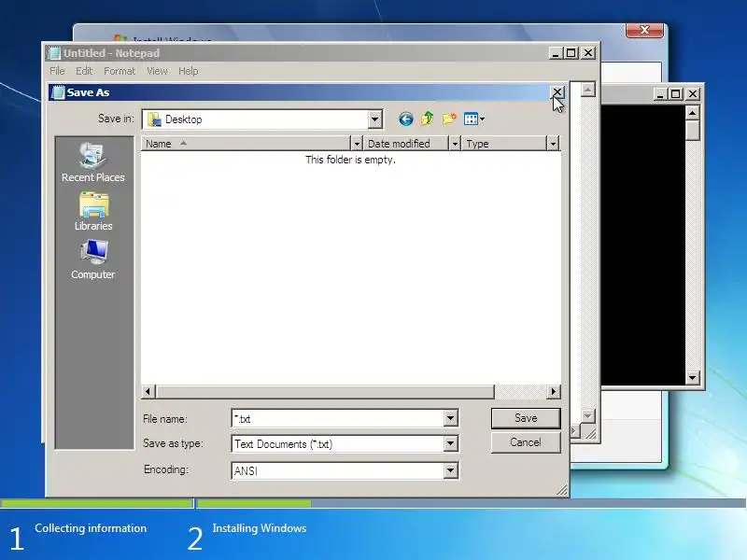This screenshot has height=560, width=747.
Task: Expand the Encoding ANSI dropdown
Action: [x=450, y=470]
